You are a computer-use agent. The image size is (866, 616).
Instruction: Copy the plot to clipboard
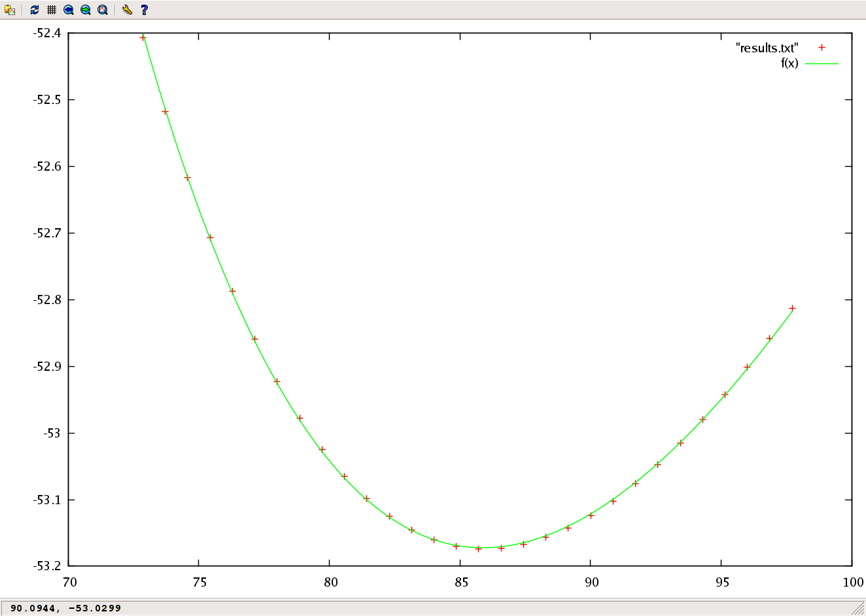pos(10,10)
